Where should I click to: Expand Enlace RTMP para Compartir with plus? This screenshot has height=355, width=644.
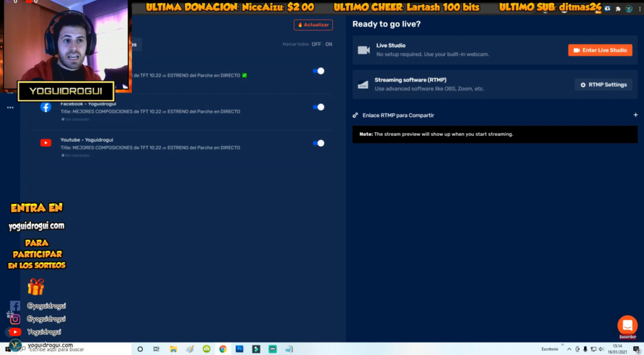point(635,115)
